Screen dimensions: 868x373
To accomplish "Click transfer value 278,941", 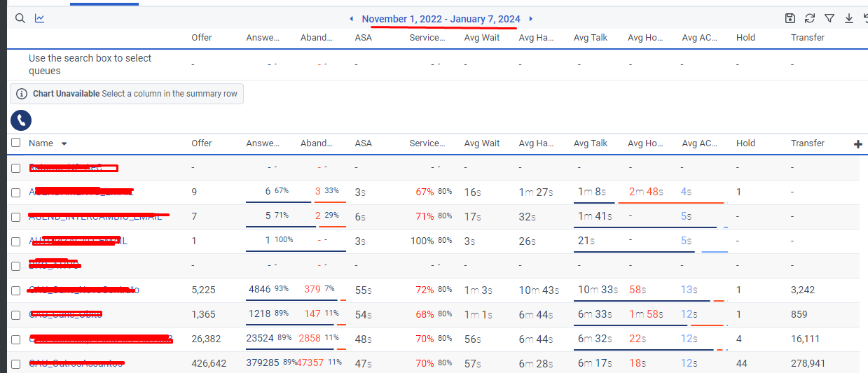I will tap(809, 364).
